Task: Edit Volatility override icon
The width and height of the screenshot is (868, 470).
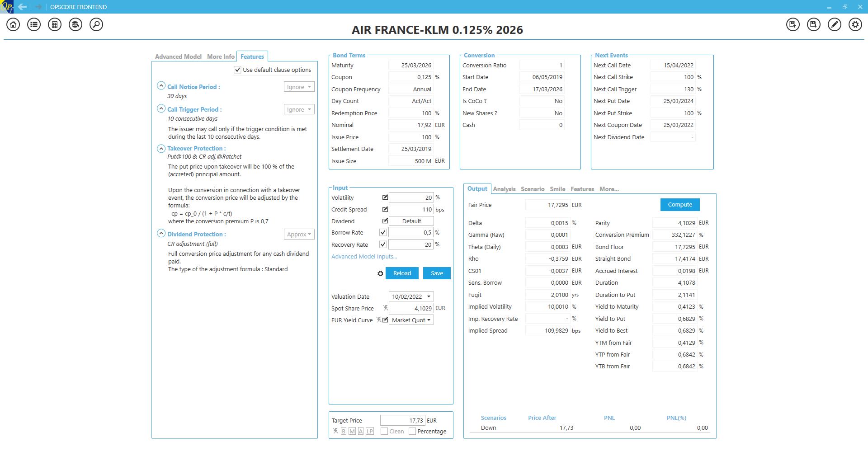Action: 385,197
